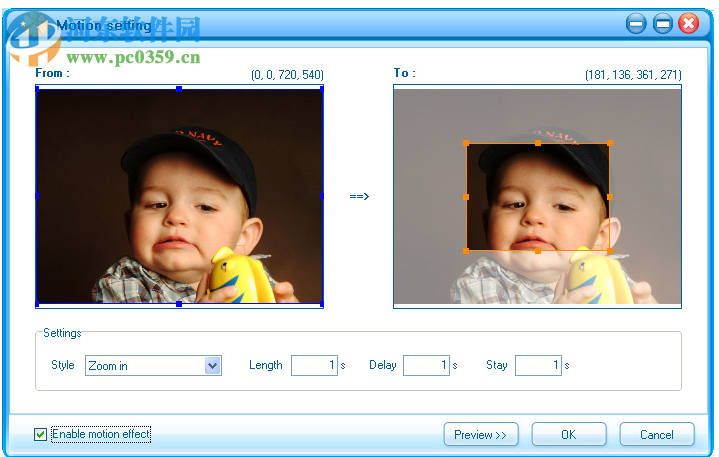
Task: Click bottom-center orange handle of To frame
Action: click(538, 251)
